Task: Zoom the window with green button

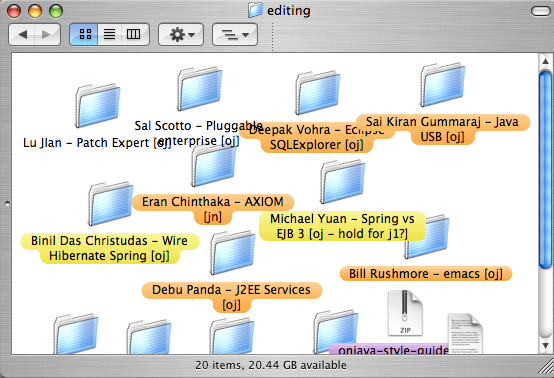Action: (x=56, y=11)
